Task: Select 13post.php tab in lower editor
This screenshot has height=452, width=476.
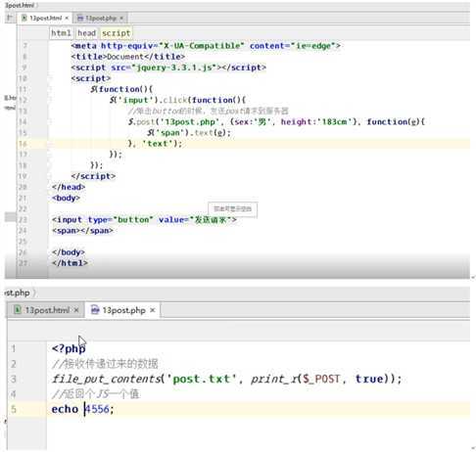Action: pos(123,310)
